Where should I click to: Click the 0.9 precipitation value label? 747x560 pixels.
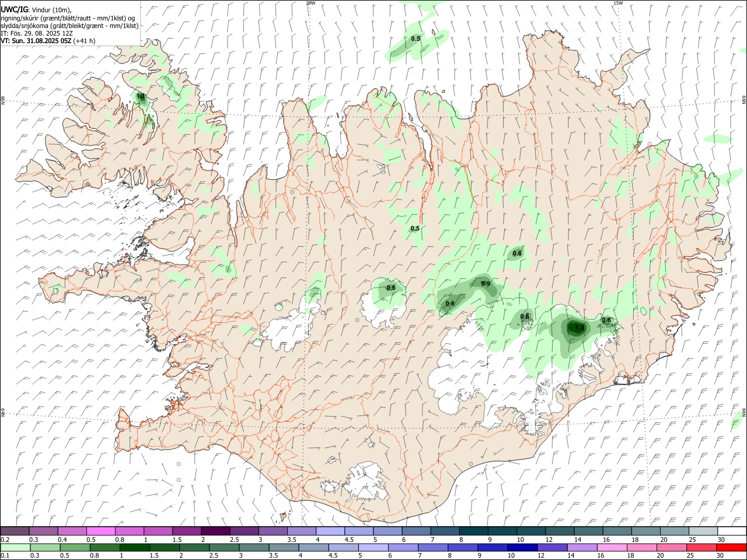[486, 283]
